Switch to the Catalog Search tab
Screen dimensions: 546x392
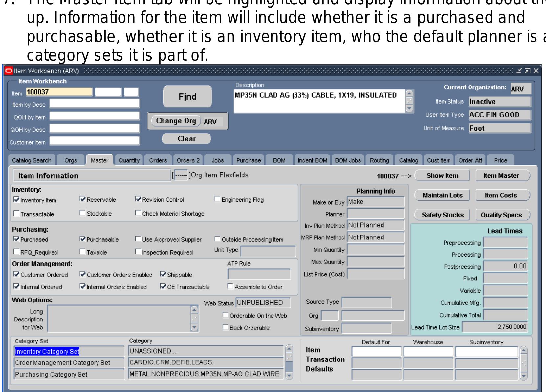[x=32, y=160]
